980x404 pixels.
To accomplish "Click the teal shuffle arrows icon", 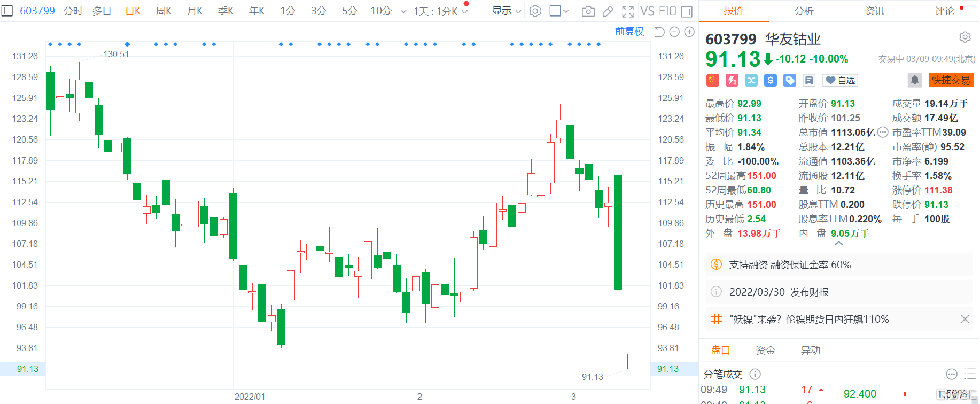I will pos(751,80).
